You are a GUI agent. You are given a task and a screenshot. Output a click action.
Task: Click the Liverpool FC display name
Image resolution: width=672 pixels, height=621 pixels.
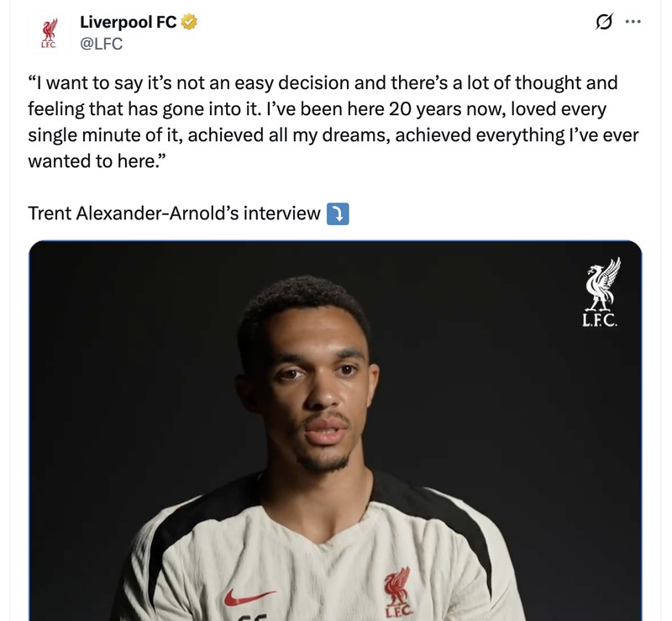pyautogui.click(x=126, y=22)
